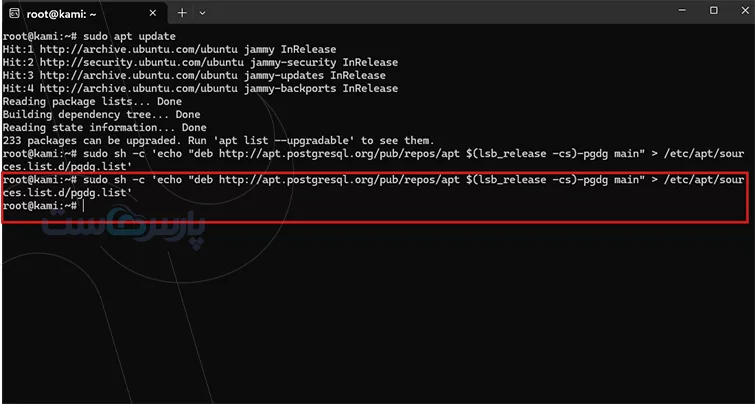Click the 'Hit:3' jammy-updates InRelease line
The height and width of the screenshot is (404, 755).
coord(194,76)
